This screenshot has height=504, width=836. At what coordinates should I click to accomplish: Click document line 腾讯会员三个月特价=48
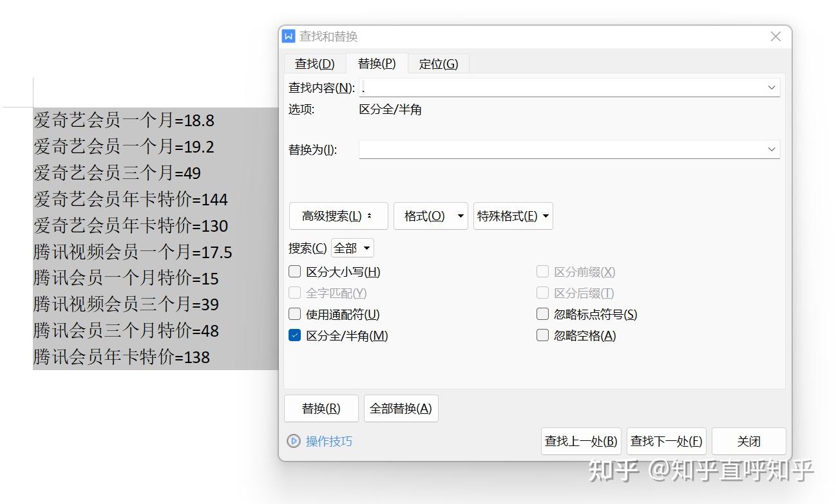pyautogui.click(x=126, y=331)
